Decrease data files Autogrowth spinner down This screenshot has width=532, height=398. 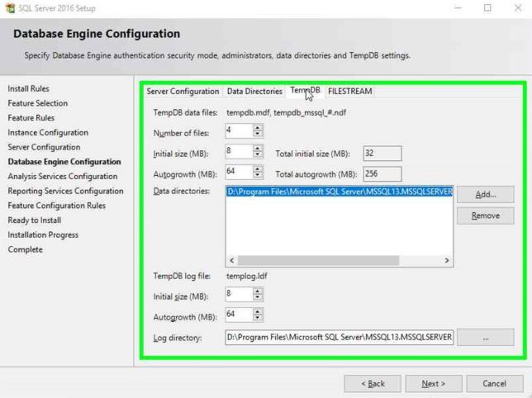(258, 175)
